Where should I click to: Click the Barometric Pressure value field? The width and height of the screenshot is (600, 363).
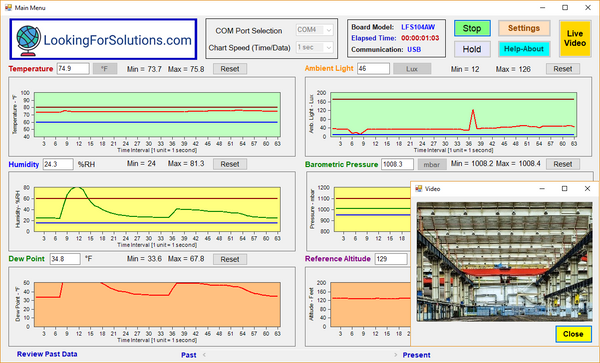pyautogui.click(x=397, y=164)
